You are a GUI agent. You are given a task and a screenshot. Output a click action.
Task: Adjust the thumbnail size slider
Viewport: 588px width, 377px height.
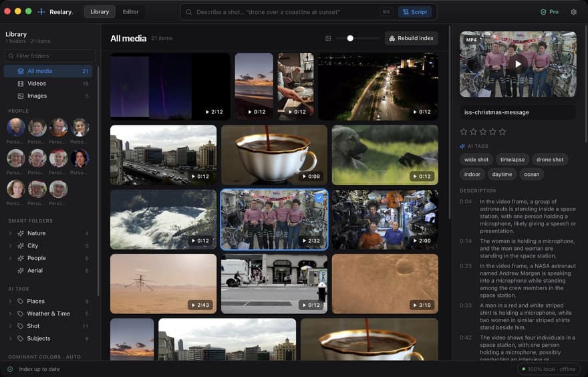(358, 38)
